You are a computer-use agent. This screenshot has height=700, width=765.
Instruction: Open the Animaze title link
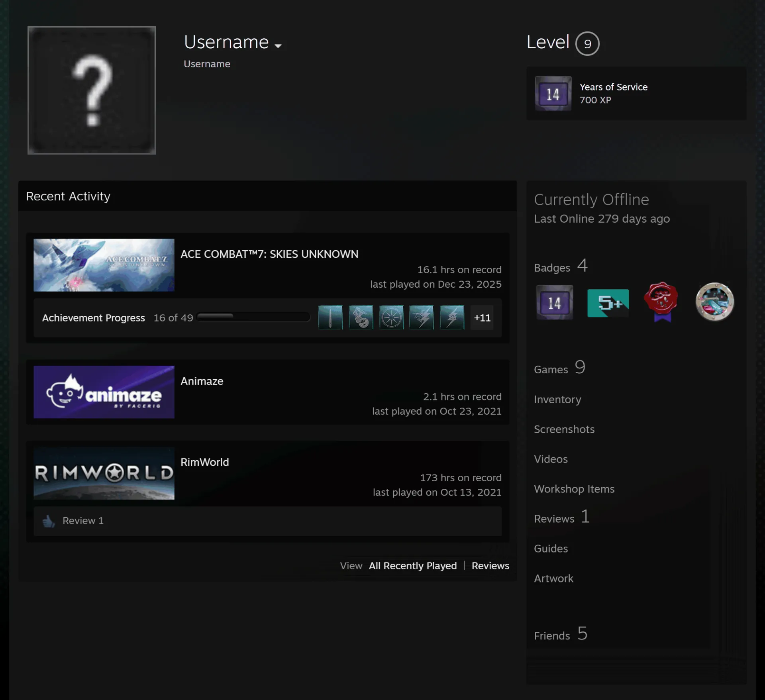pos(202,381)
